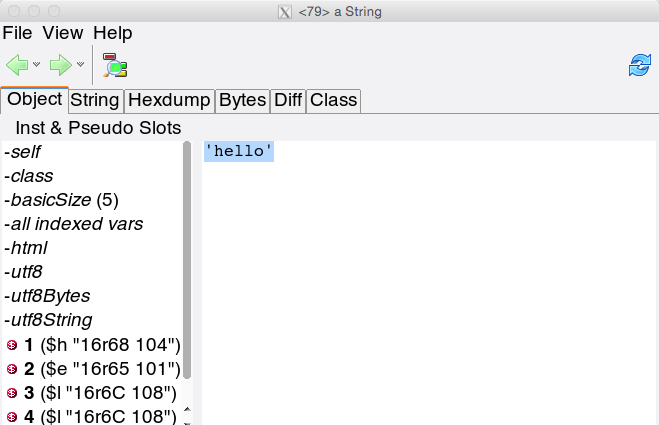Image resolution: width=659 pixels, height=425 pixels.
Task: Click the blue refresh icon
Action: tap(639, 66)
